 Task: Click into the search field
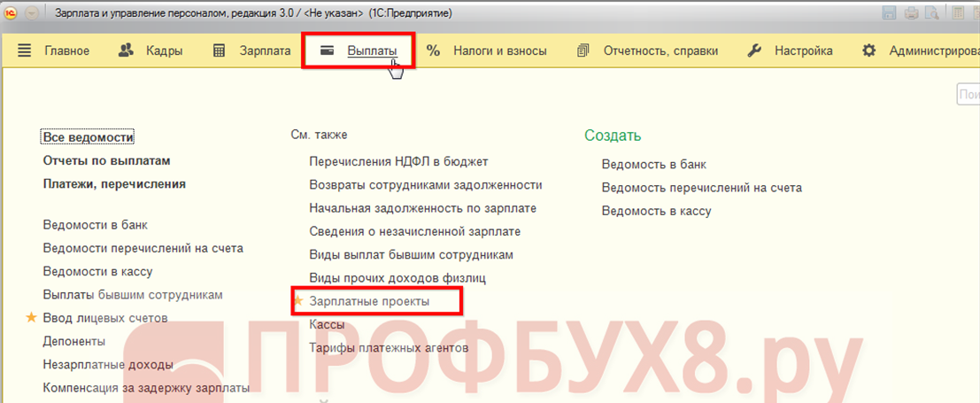(x=968, y=94)
